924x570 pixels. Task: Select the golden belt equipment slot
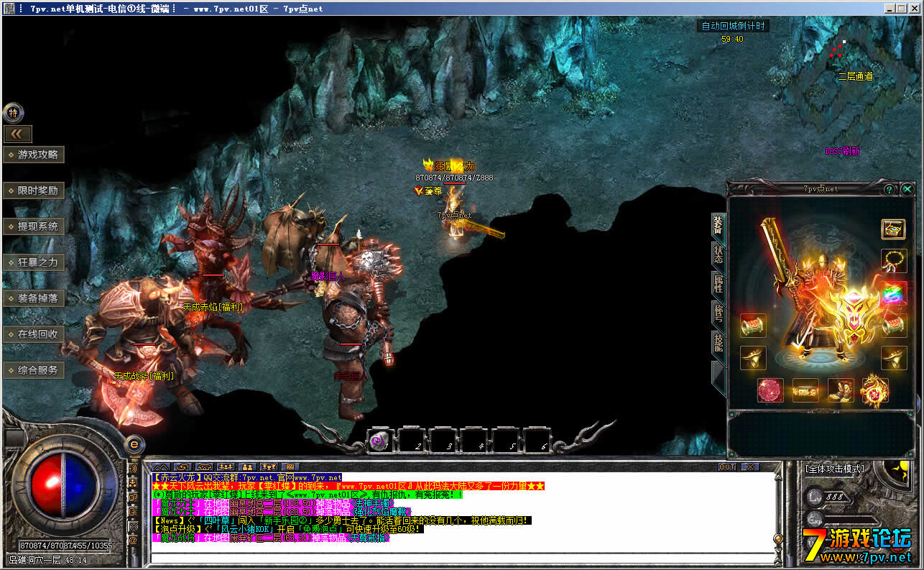(x=805, y=390)
